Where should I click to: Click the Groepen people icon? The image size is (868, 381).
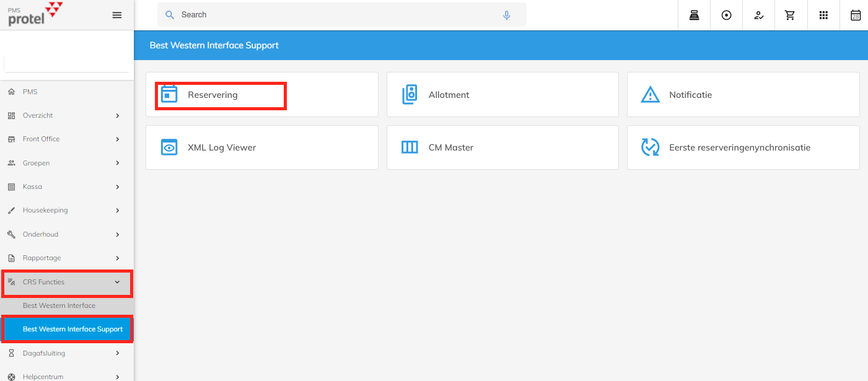11,163
